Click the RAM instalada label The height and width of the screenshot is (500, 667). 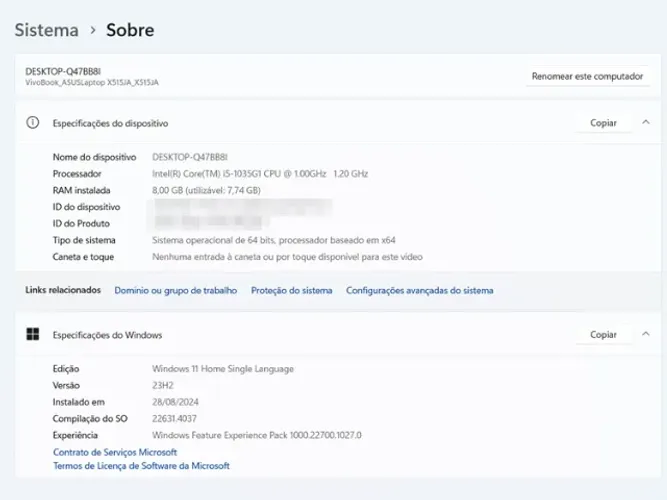81,191
